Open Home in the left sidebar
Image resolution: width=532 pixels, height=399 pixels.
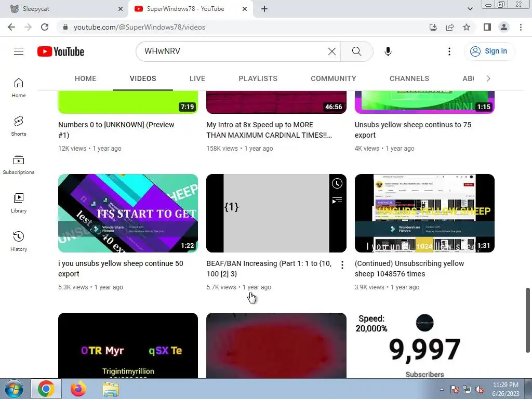point(19,87)
